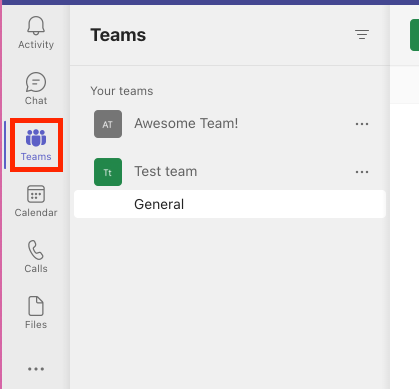The width and height of the screenshot is (419, 389).
Task: Select the Teams people icon
Action: 36,138
